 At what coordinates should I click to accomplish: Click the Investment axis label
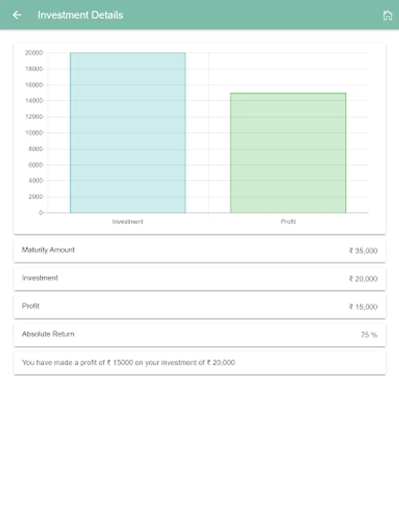[128, 222]
